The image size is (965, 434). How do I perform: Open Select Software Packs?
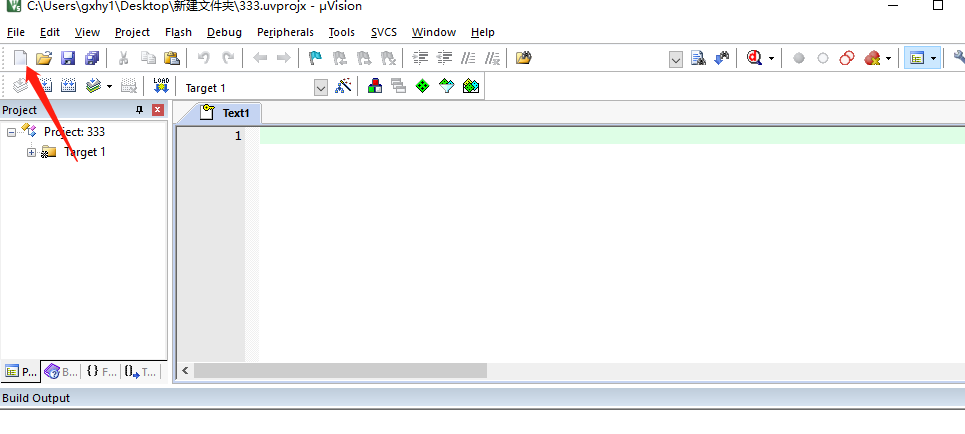(x=447, y=86)
